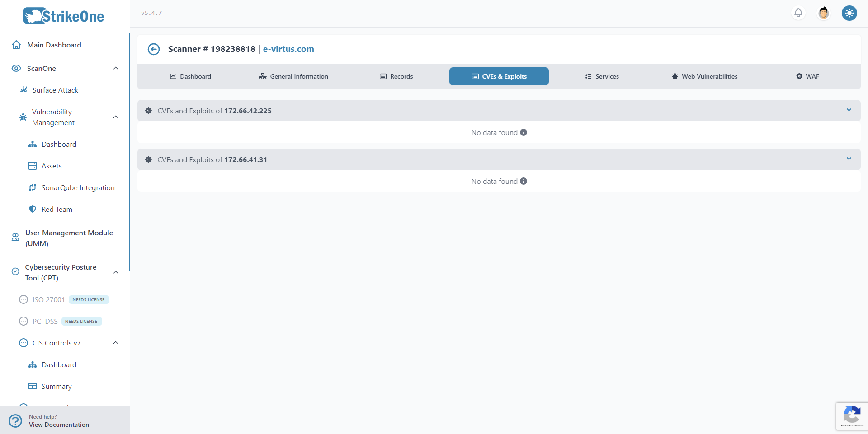Collapse the ScanOne sidebar section

pyautogui.click(x=116, y=68)
